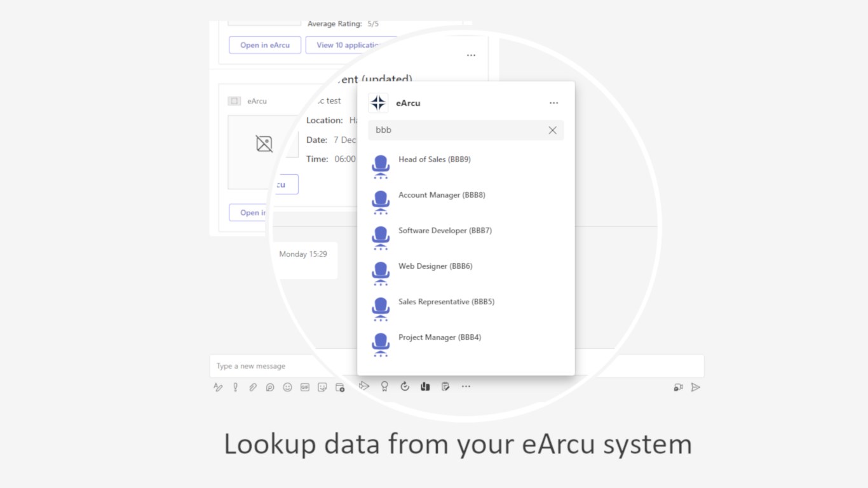Click the chair icon beside Web Designer
The height and width of the screenshot is (488, 868).
(x=381, y=274)
